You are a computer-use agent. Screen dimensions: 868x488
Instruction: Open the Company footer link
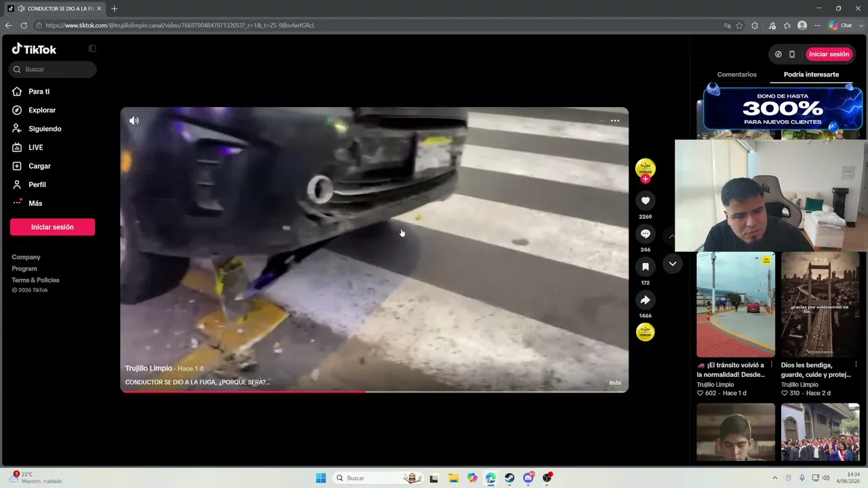26,258
